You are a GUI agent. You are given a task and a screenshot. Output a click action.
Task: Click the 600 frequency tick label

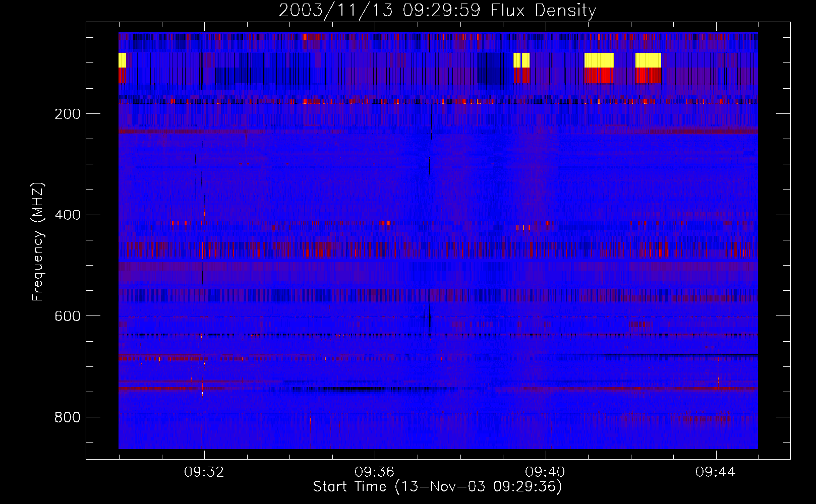(68, 316)
